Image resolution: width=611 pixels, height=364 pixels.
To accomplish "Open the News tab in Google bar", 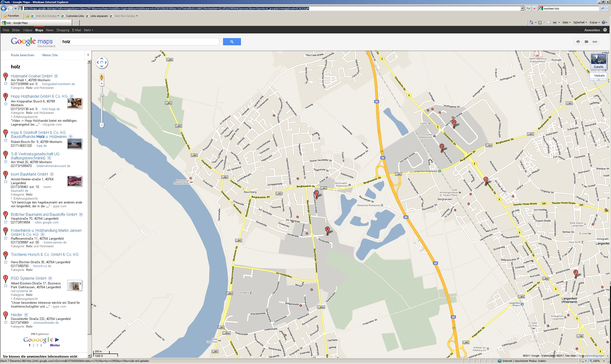I will (x=50, y=30).
